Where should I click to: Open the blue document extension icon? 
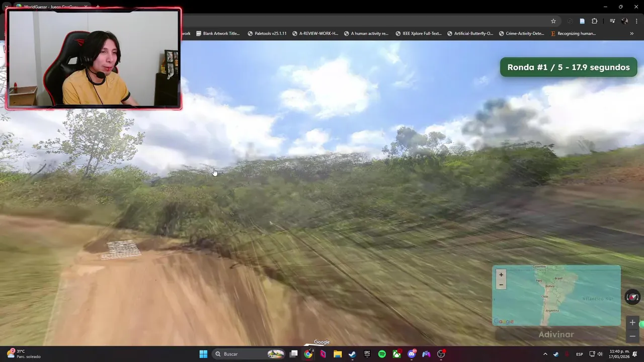[582, 21]
